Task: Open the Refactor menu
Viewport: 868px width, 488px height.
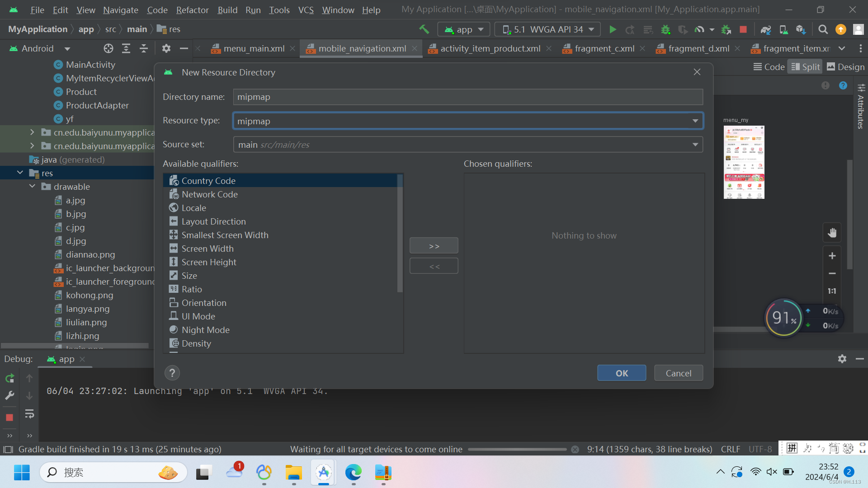Action: tap(192, 10)
